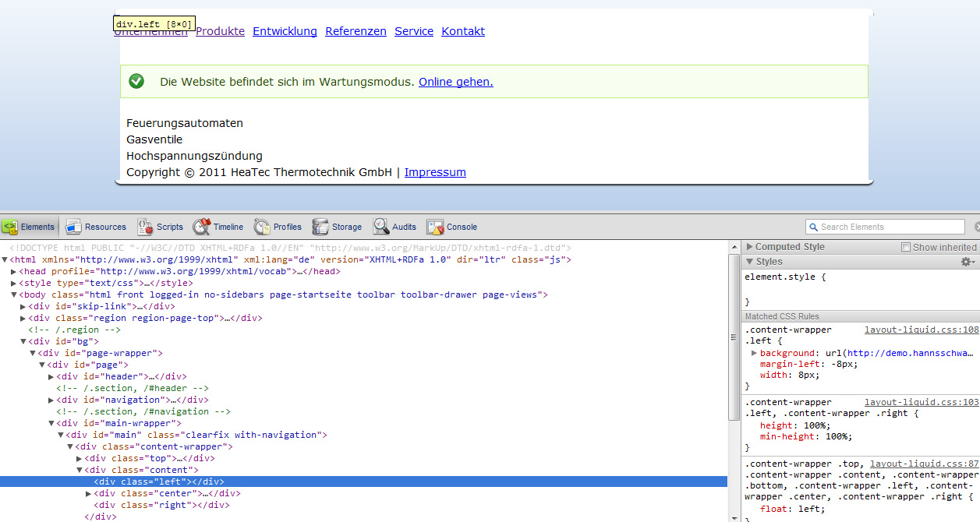Expand the background url property arrow
The width and height of the screenshot is (980, 522).
point(754,353)
